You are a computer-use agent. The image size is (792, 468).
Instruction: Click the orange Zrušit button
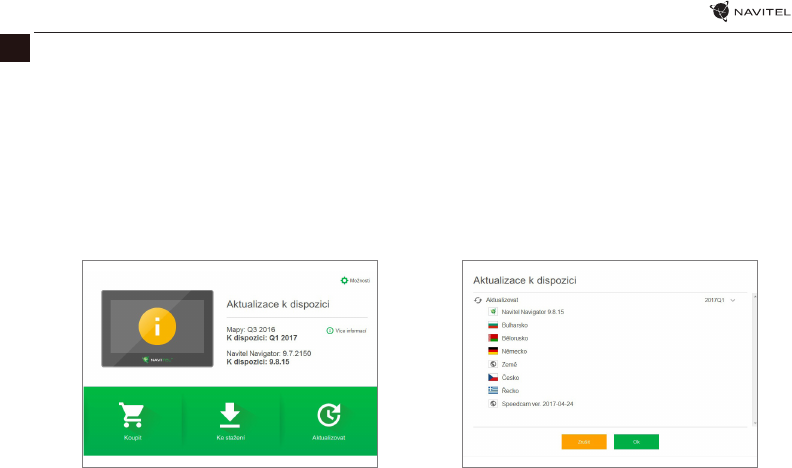pyautogui.click(x=584, y=442)
